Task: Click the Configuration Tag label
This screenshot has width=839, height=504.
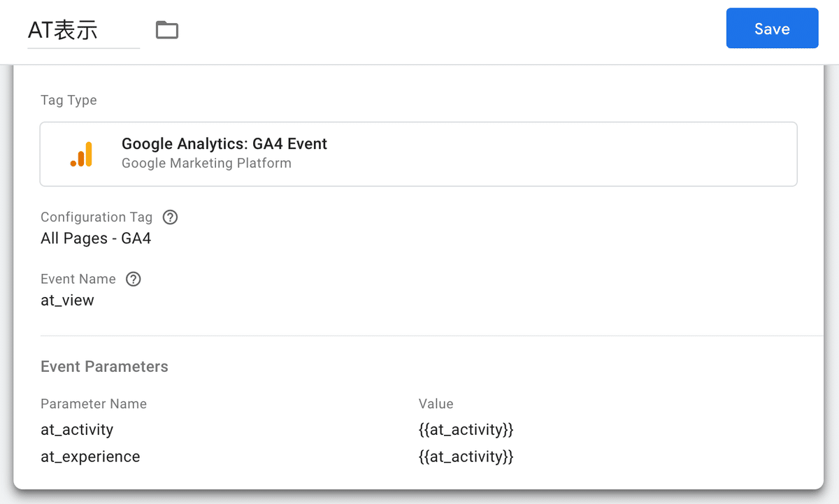Action: coord(96,217)
